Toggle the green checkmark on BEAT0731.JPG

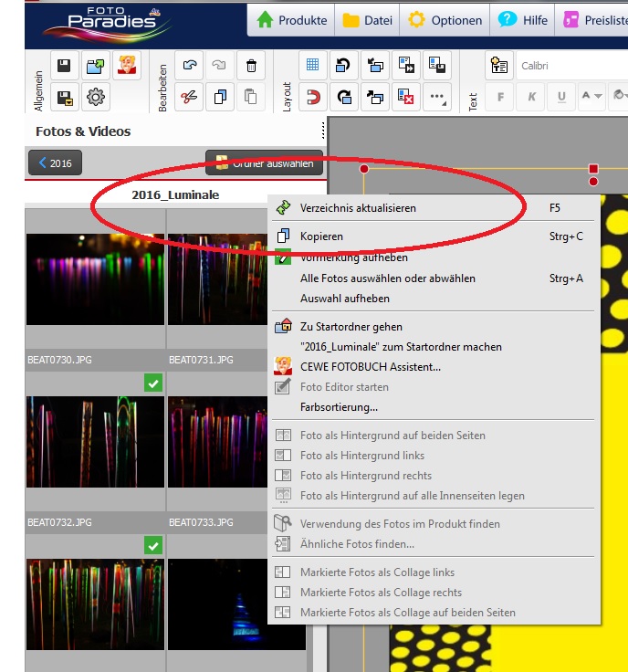pyautogui.click(x=296, y=383)
